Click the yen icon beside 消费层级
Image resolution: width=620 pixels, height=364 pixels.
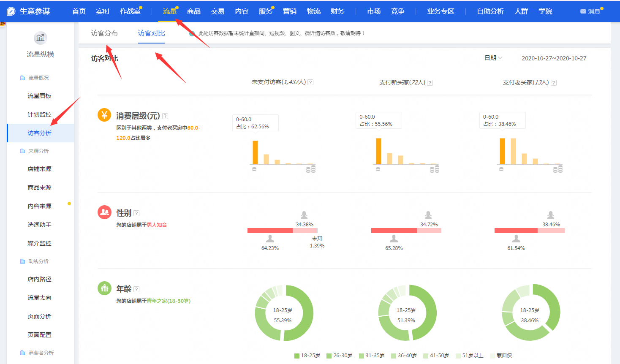coord(104,115)
